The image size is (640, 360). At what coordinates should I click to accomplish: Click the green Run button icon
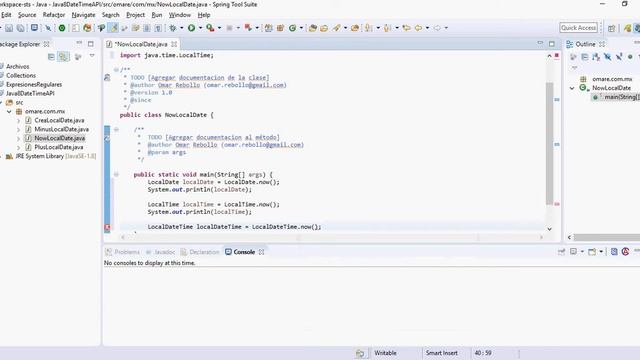[191, 28]
